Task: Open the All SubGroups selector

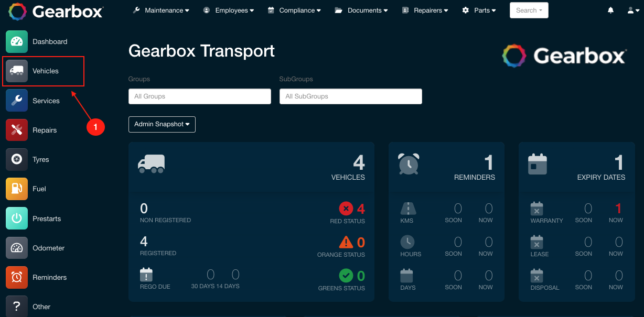Action: (351, 96)
